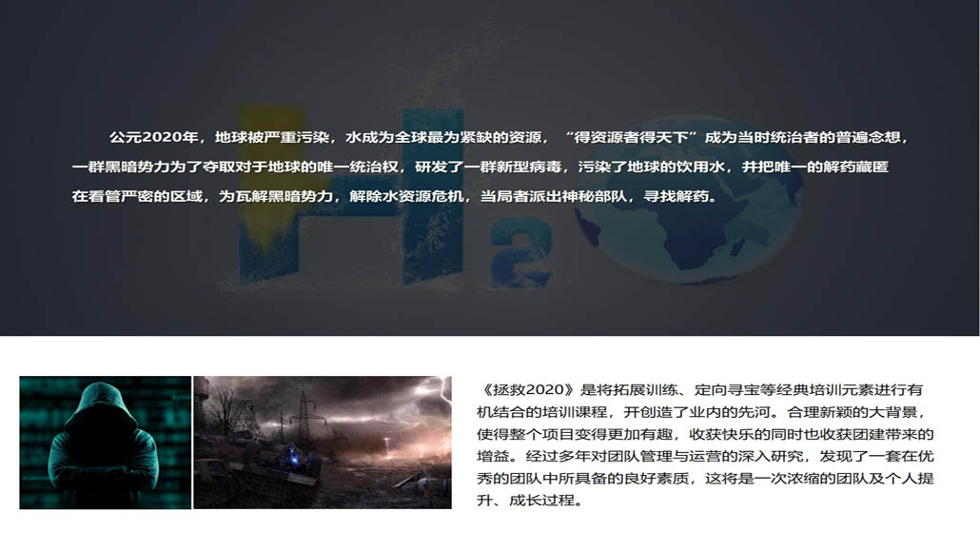Click the line "机结合的培训课程"
The image size is (980, 552).
pyautogui.click(x=700, y=412)
